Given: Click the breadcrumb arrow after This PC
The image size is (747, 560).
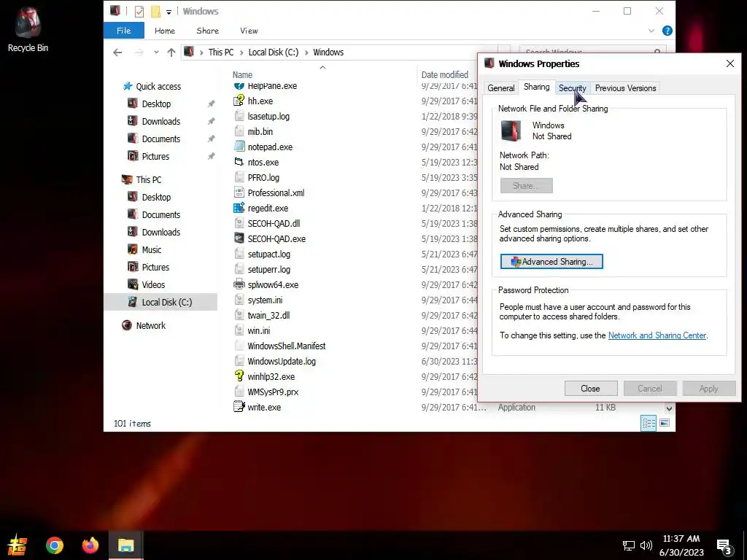Looking at the screenshot, I should tap(241, 52).
